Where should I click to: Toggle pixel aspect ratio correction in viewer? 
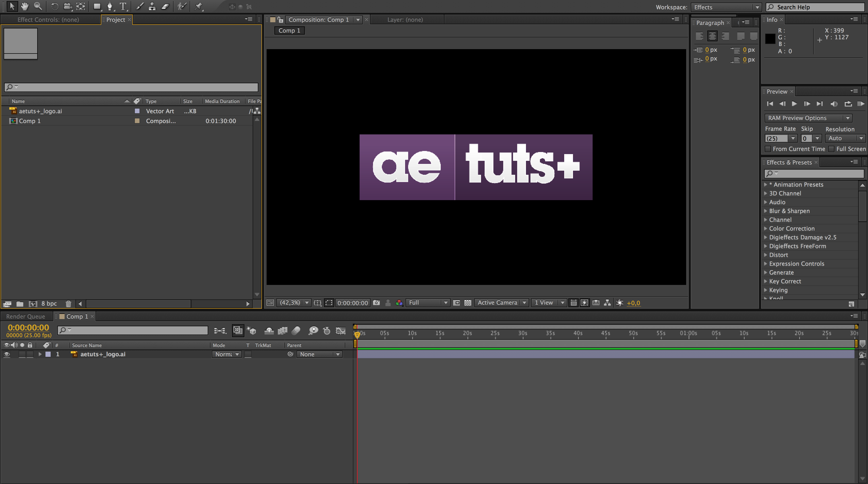tap(573, 303)
